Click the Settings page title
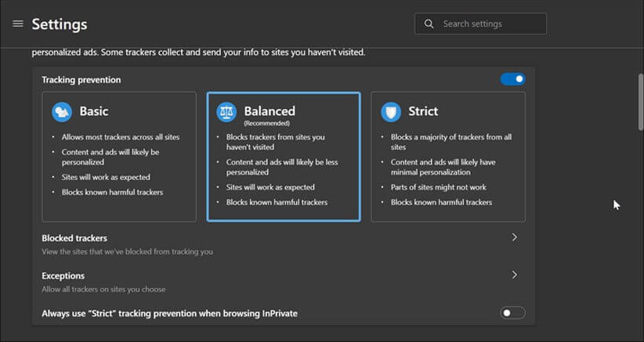 [60, 24]
